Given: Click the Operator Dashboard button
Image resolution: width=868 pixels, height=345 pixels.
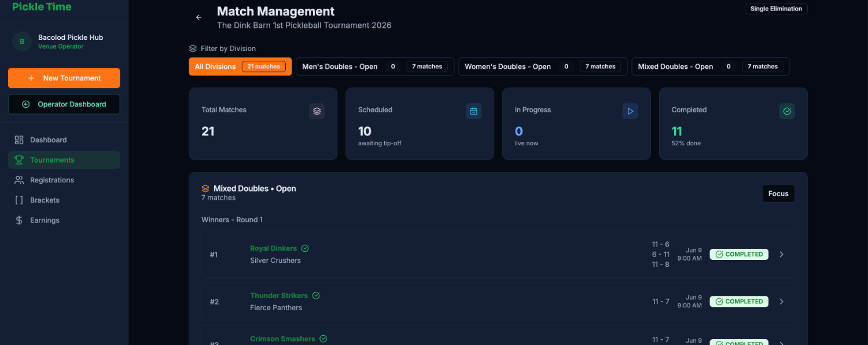Looking at the screenshot, I should pyautogui.click(x=64, y=104).
